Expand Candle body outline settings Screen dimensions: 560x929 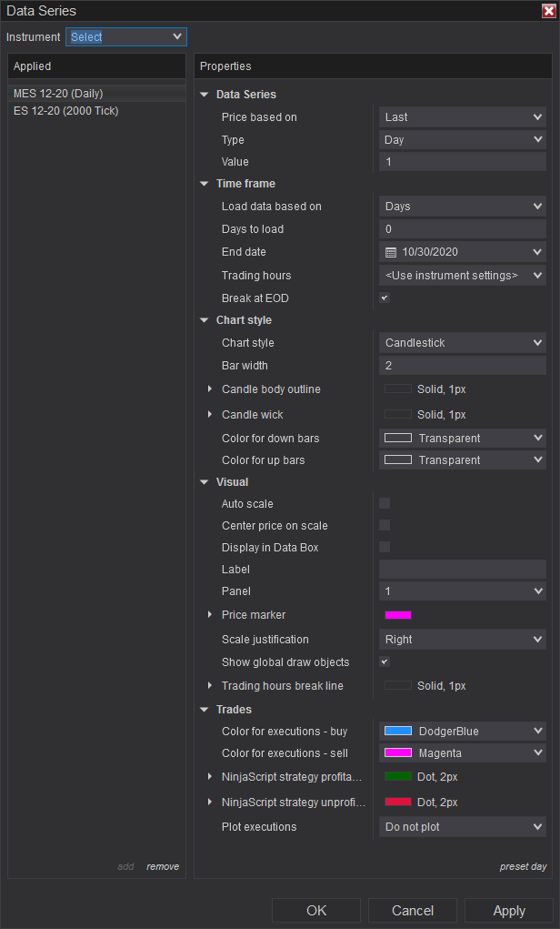pos(210,389)
